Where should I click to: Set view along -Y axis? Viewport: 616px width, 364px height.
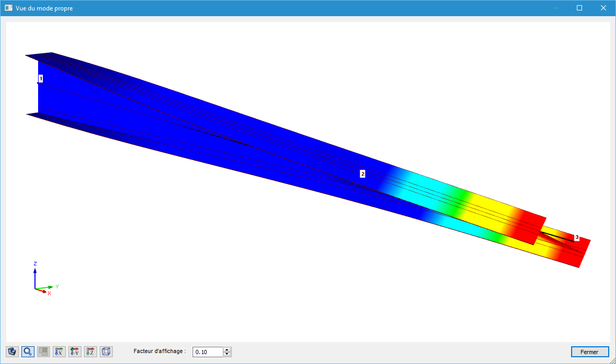coord(75,351)
